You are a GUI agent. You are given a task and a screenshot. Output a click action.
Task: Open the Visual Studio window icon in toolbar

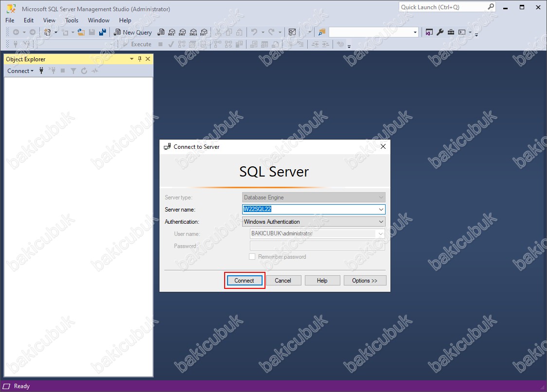coord(429,32)
